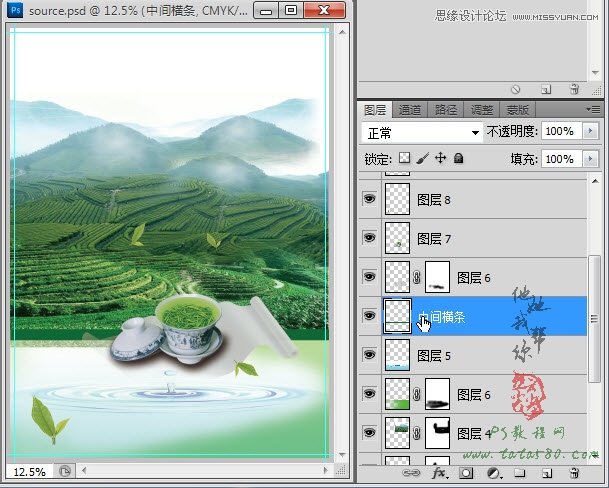
Task: Click the 不透明度 100% value field
Action: click(x=562, y=131)
